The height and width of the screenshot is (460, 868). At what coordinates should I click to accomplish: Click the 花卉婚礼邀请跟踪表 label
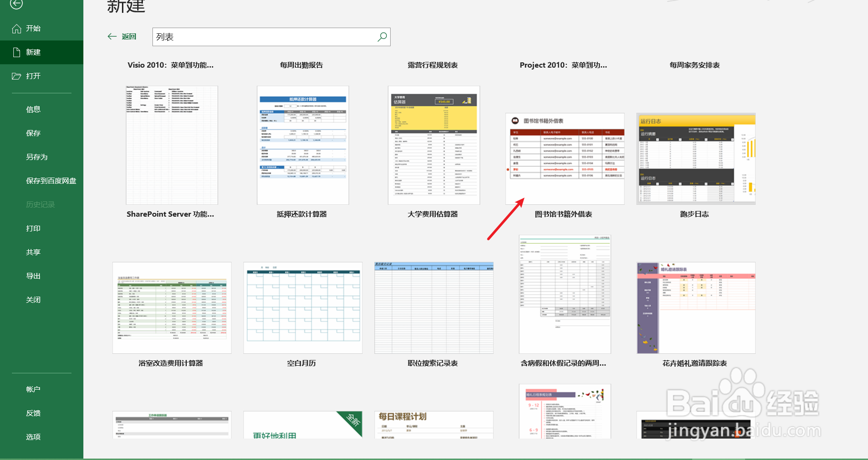[695, 363]
